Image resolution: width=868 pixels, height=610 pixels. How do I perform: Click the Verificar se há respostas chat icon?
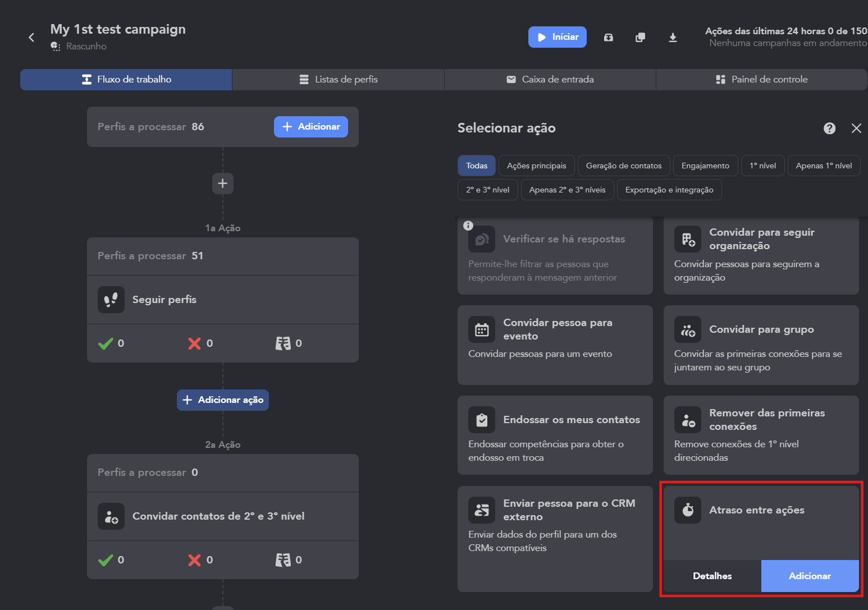(482, 240)
